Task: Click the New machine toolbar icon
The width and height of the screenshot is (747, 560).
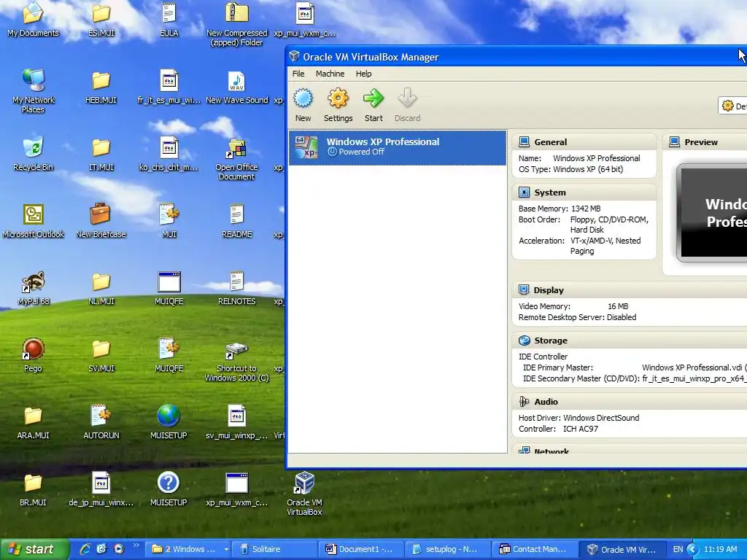Action: tap(303, 105)
